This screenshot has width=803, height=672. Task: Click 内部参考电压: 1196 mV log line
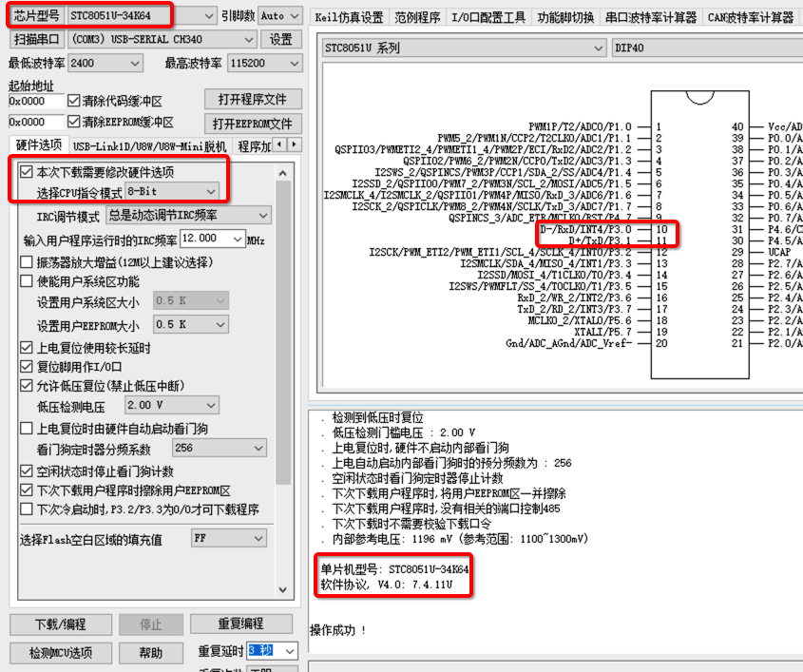pyautogui.click(x=460, y=539)
